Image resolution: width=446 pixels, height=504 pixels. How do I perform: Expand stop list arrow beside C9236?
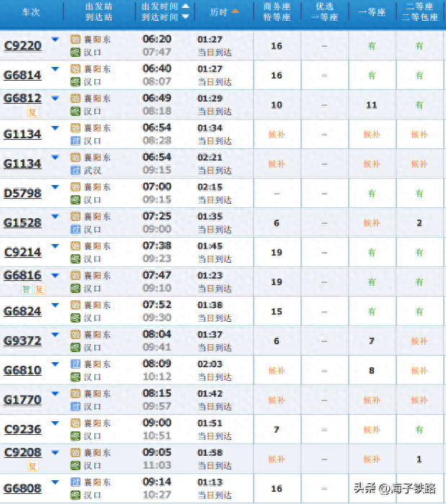(x=55, y=423)
